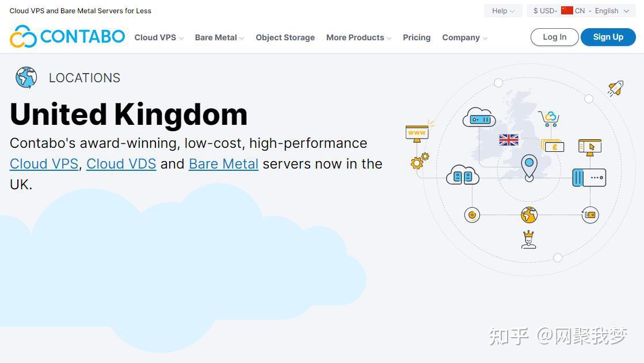The width and height of the screenshot is (644, 363).
Task: Follow the Cloud VDS text link
Action: [121, 164]
